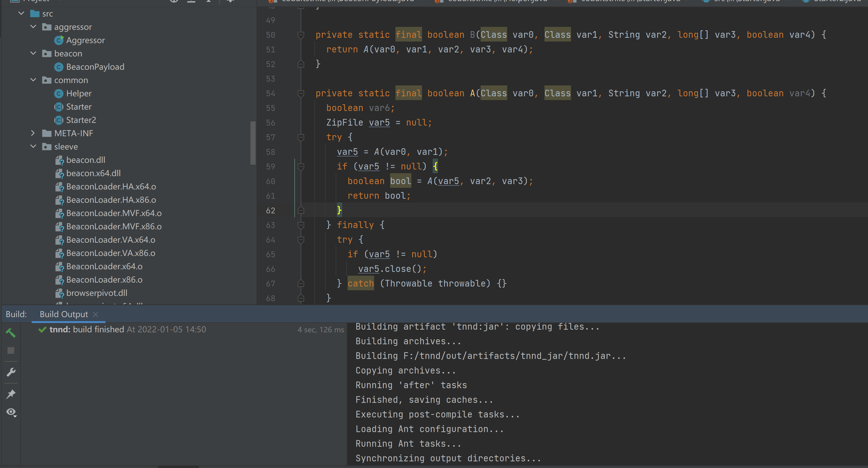Click 'Loading Ant configuration...' output line
The image size is (868, 468).
coord(430,429)
